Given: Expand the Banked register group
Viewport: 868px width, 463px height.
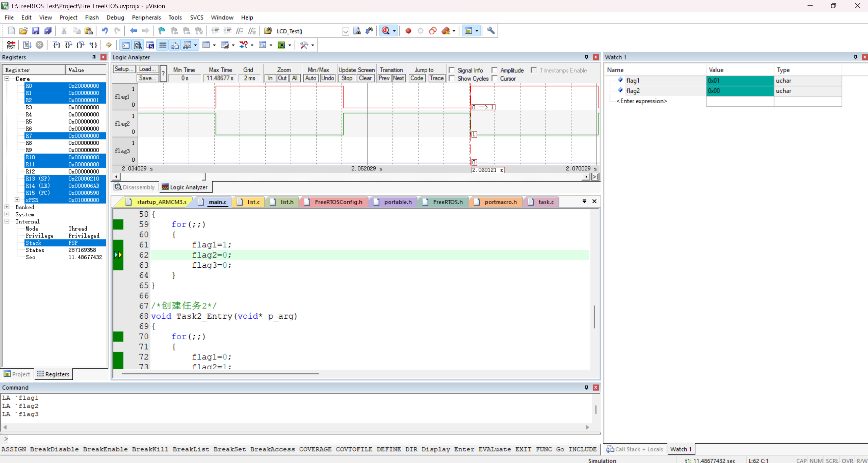Looking at the screenshot, I should click(x=7, y=207).
